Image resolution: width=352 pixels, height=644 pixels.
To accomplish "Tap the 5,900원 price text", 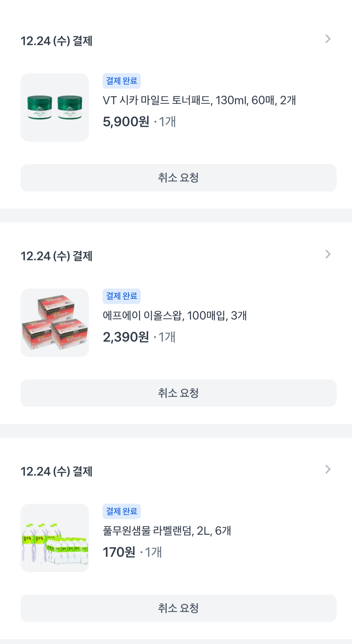I will (126, 122).
